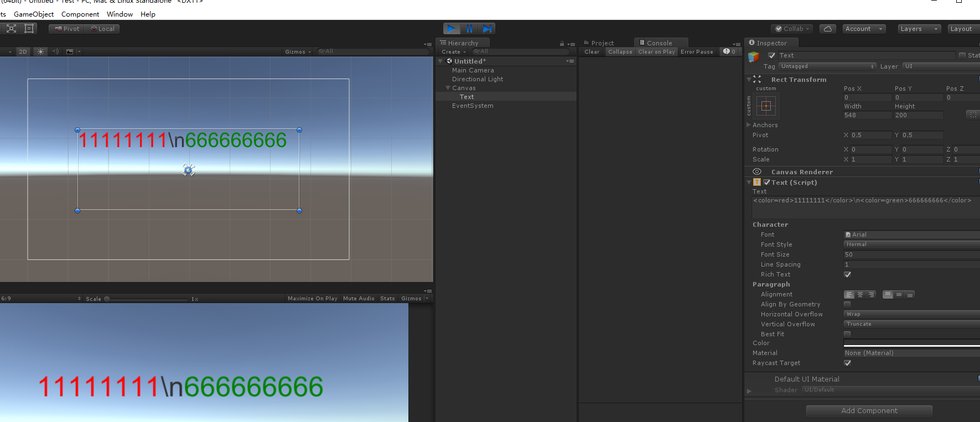Click the Step frame button
Image resolution: width=980 pixels, height=422 pixels.
click(487, 29)
